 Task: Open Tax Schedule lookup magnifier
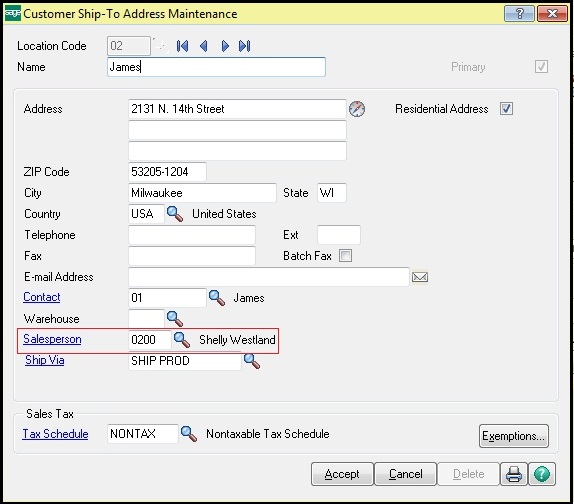pyautogui.click(x=189, y=434)
